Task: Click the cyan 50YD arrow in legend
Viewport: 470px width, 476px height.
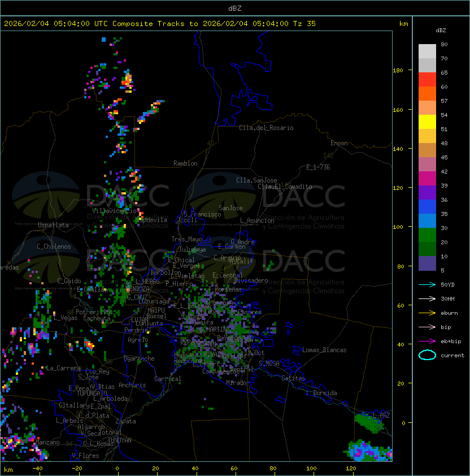Action: pos(427,285)
